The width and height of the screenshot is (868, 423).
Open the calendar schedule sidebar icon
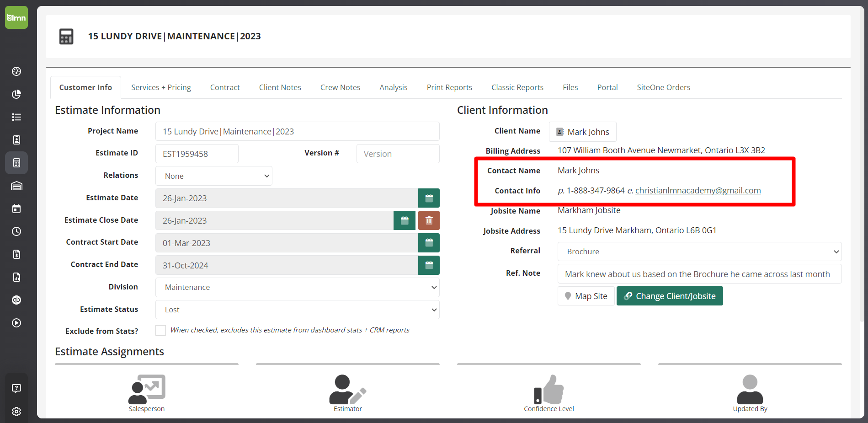click(16, 209)
